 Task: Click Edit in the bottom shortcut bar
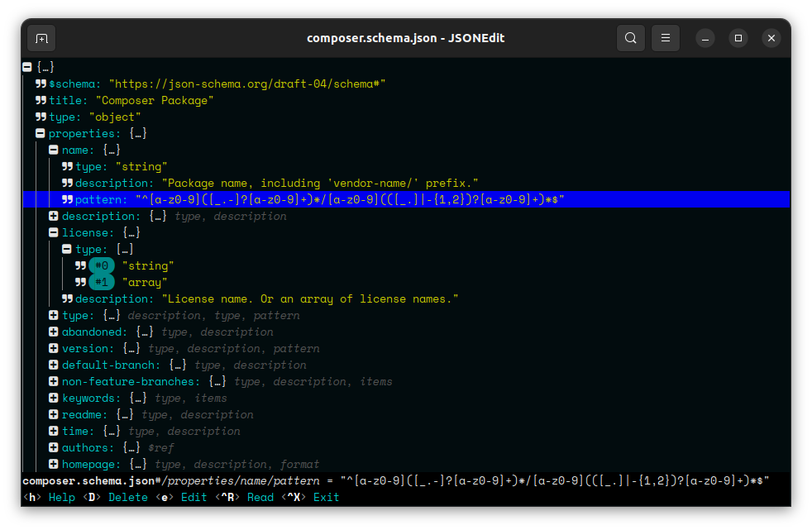pyautogui.click(x=193, y=498)
